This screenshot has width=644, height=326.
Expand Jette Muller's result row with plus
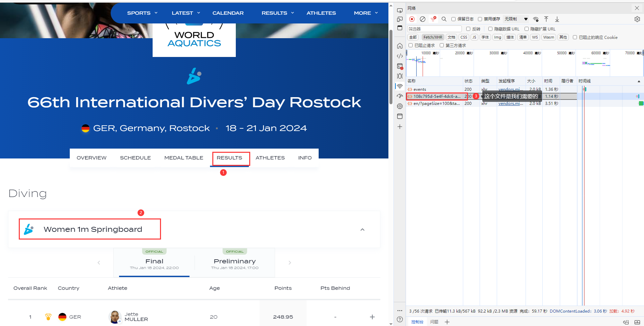tap(372, 317)
